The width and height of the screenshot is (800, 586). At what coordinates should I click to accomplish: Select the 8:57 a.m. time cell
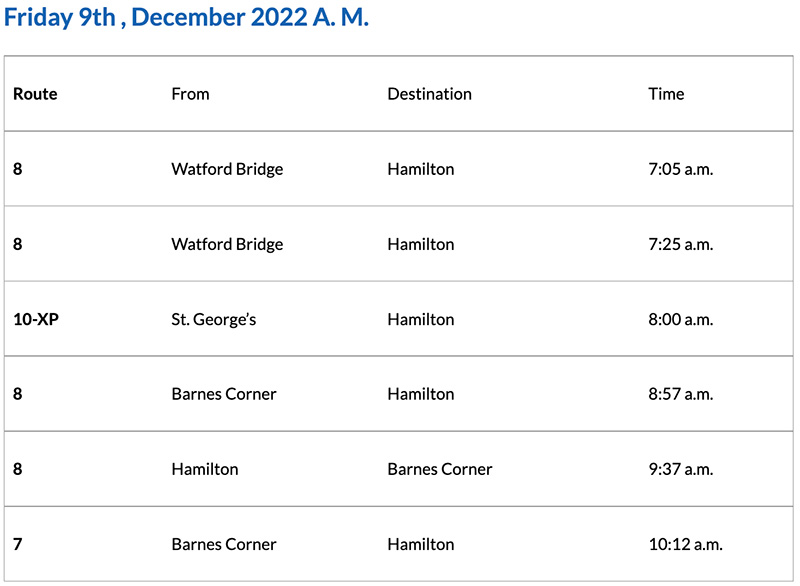680,394
